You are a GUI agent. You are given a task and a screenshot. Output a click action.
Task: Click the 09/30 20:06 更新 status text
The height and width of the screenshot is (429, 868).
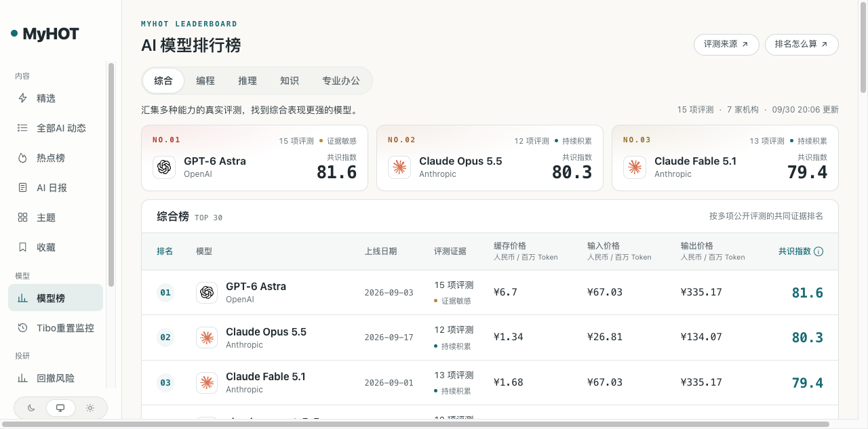click(x=805, y=110)
